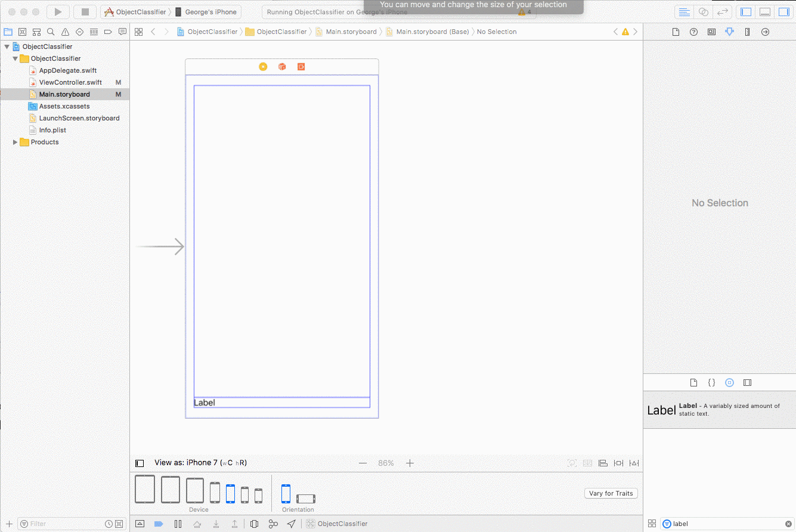
Task: Open the Issue navigator
Action: click(x=66, y=32)
